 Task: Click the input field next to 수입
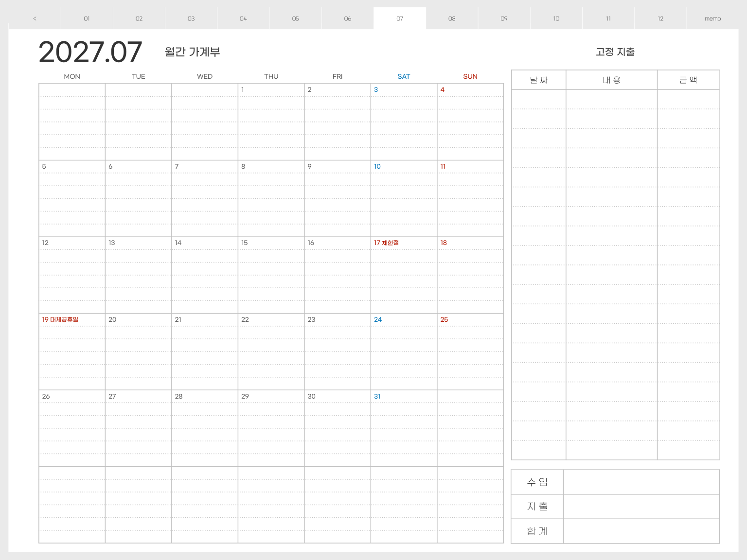[x=641, y=482]
